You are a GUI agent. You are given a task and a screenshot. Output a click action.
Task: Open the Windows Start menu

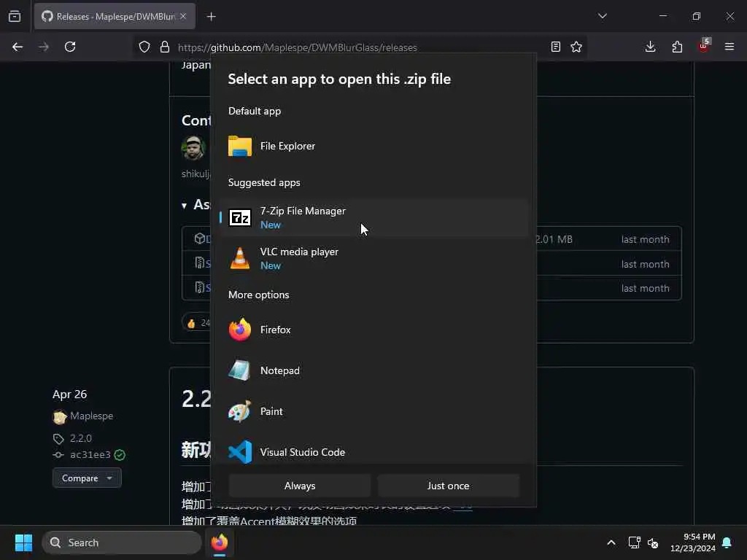pyautogui.click(x=23, y=542)
